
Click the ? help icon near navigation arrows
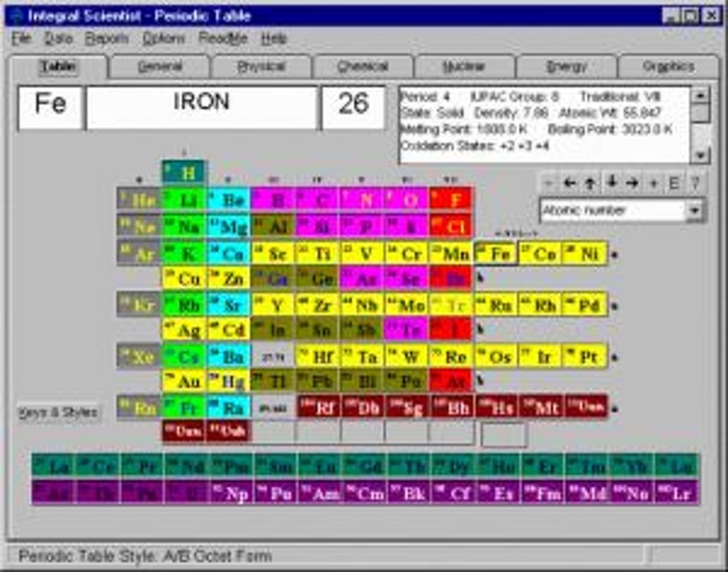tap(695, 182)
